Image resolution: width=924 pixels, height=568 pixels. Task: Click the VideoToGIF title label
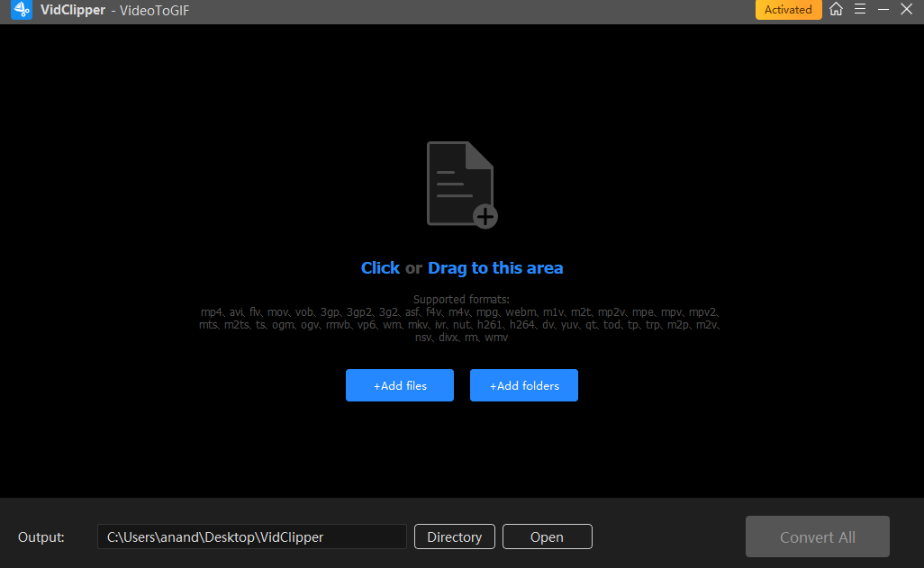(155, 10)
